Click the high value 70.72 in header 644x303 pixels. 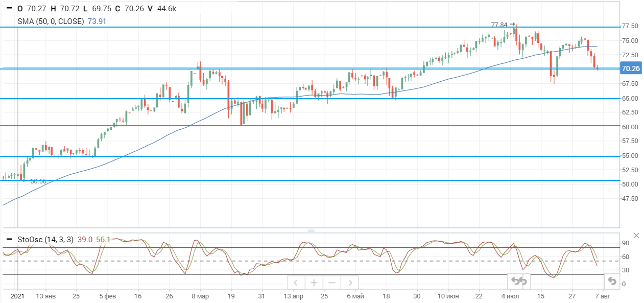tap(69, 9)
